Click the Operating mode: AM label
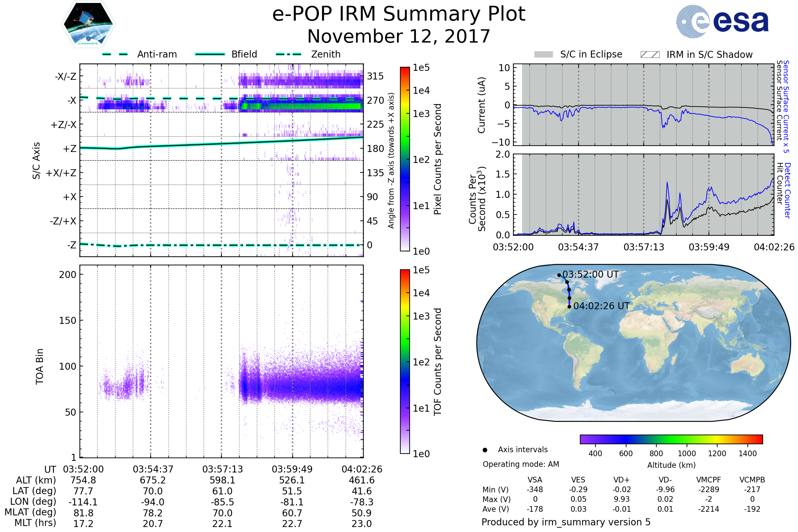Screen dimensions: 798x532 [521, 464]
